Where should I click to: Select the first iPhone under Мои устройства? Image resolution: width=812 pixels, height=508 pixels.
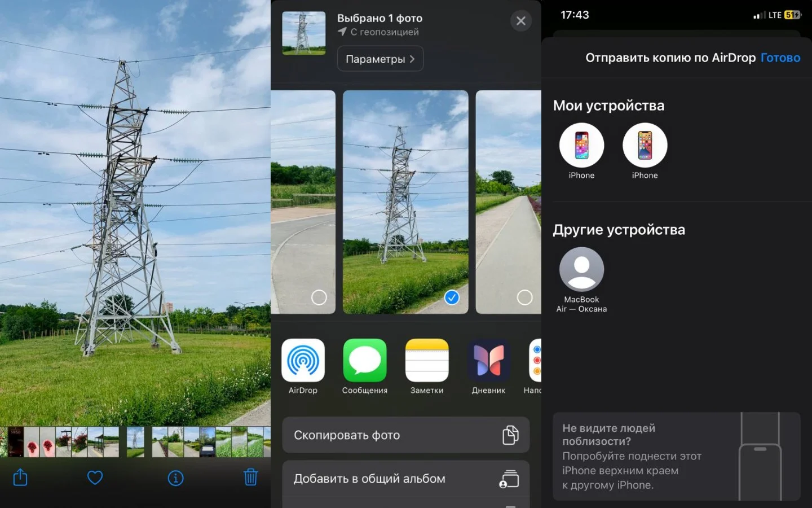click(581, 151)
